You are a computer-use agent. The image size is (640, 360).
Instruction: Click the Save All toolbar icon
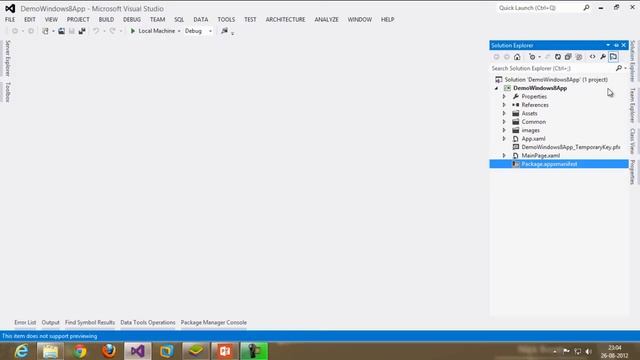tap(82, 31)
